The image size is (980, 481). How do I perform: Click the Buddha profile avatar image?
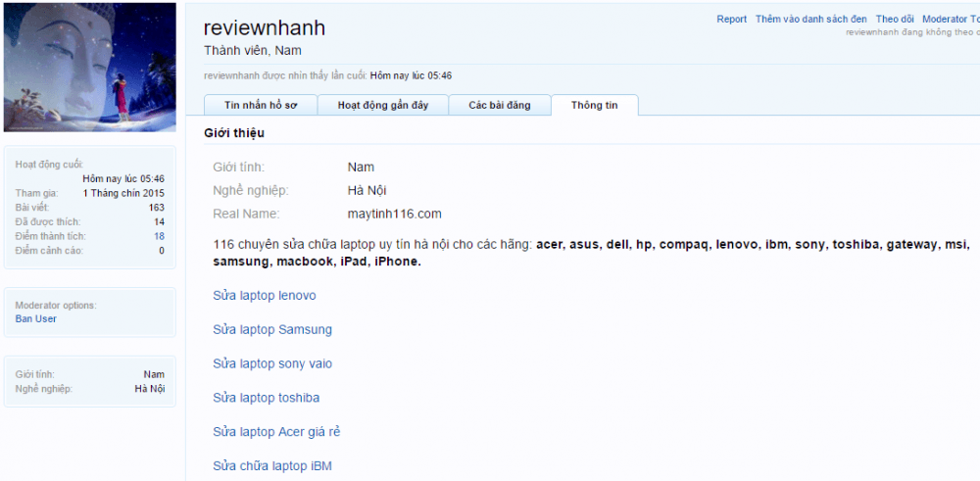tap(90, 67)
